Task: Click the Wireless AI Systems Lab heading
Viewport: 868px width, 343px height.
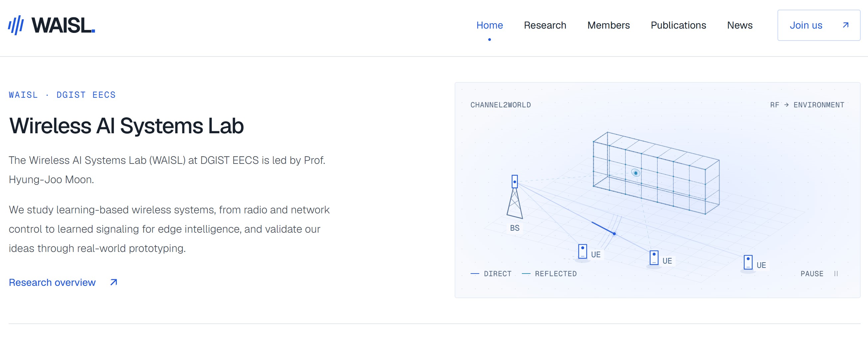Action: point(126,126)
